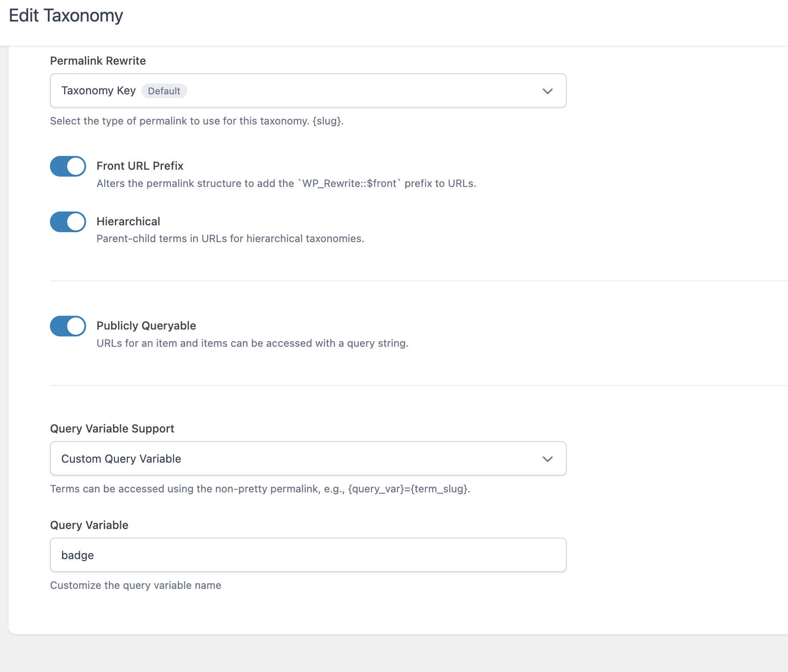Click the Front URL Prefix label
788x672 pixels.
[x=140, y=166]
